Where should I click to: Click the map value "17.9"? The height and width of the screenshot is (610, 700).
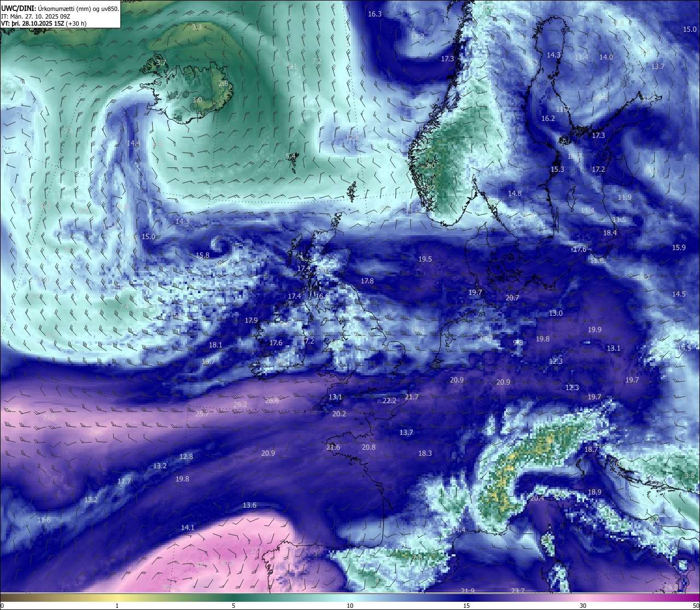[x=251, y=320]
